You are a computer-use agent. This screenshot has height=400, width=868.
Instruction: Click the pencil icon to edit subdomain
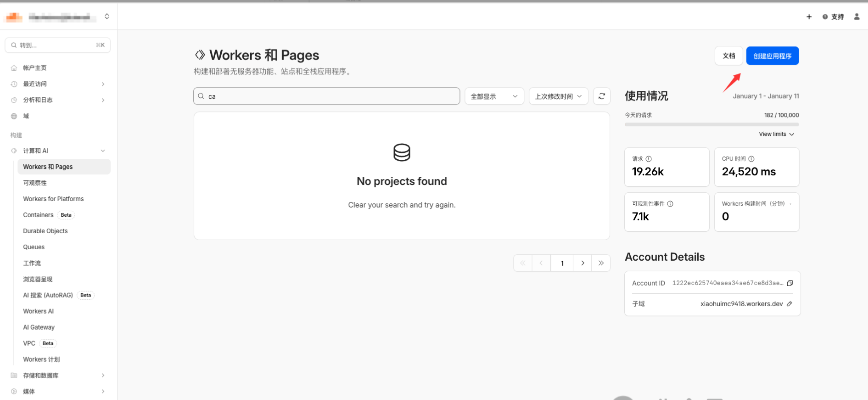[789, 304]
